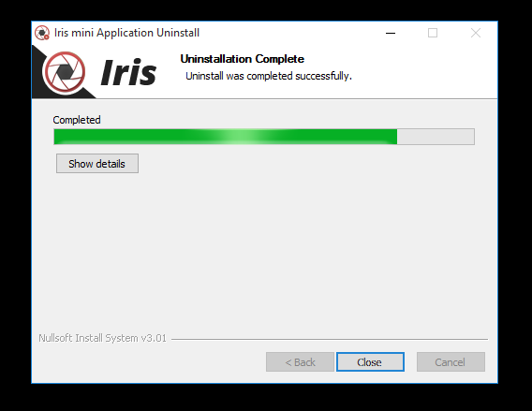532x411 pixels.
Task: Click the unfilled gray end of progress bar
Action: coord(436,137)
